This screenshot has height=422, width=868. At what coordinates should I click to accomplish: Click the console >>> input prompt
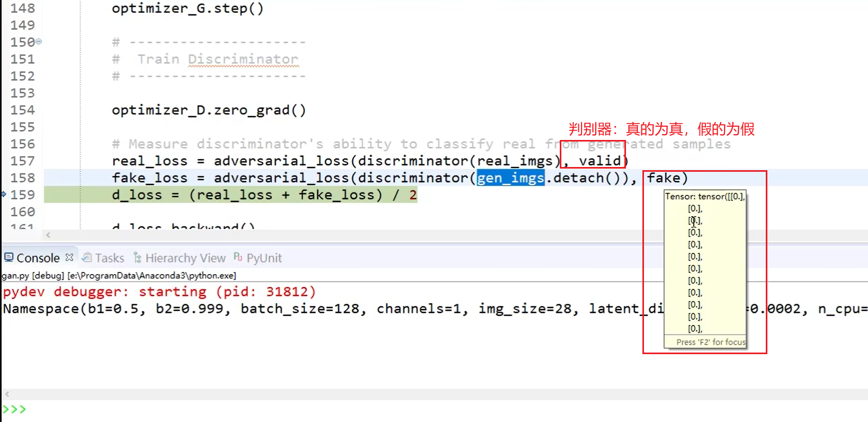click(14, 410)
